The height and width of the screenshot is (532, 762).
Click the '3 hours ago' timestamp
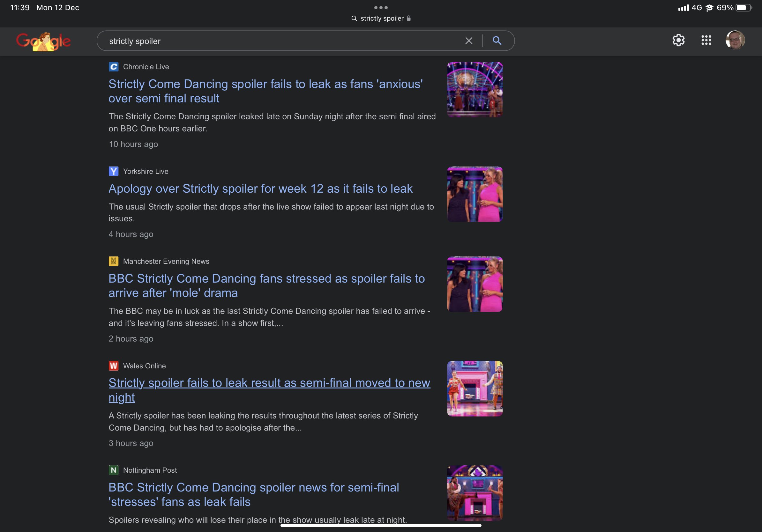(131, 443)
